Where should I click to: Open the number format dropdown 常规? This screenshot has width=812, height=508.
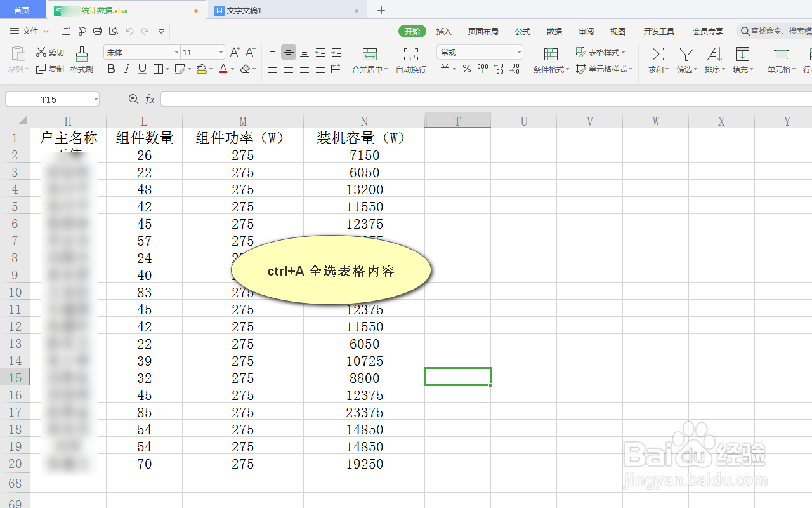point(519,52)
